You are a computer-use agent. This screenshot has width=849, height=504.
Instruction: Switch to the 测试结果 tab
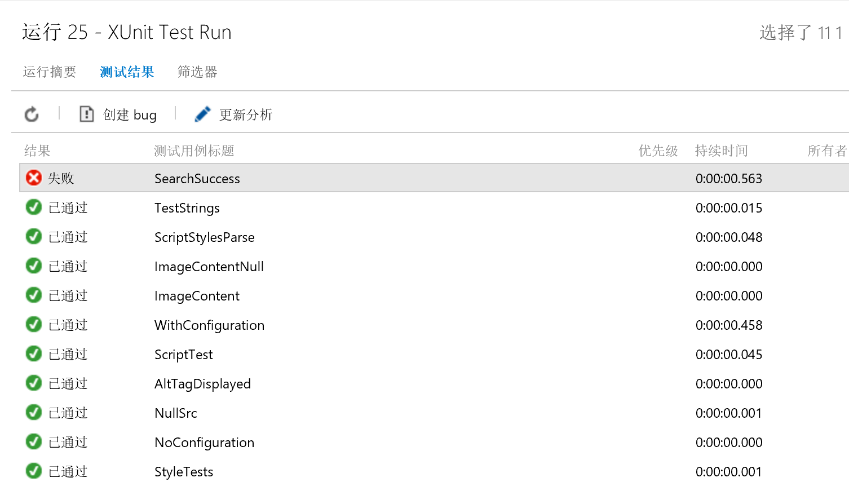[127, 72]
